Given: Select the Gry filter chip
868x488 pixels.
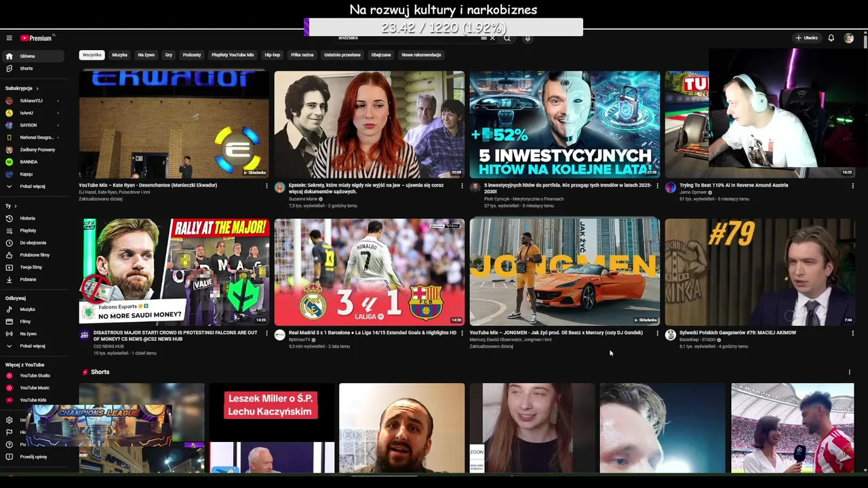Looking at the screenshot, I should tap(169, 55).
